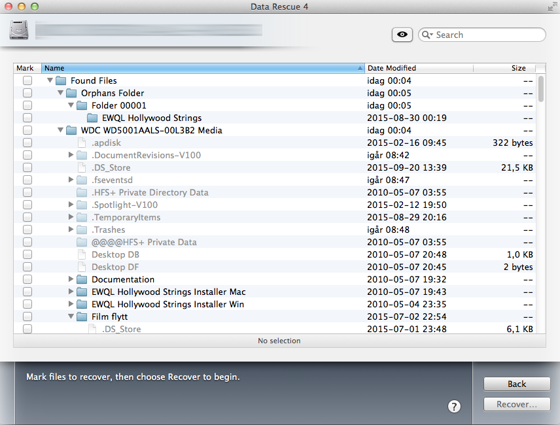Image resolution: width=560 pixels, height=425 pixels.
Task: Click the @@@@HFS+ Private Data folder icon
Action: (x=82, y=242)
